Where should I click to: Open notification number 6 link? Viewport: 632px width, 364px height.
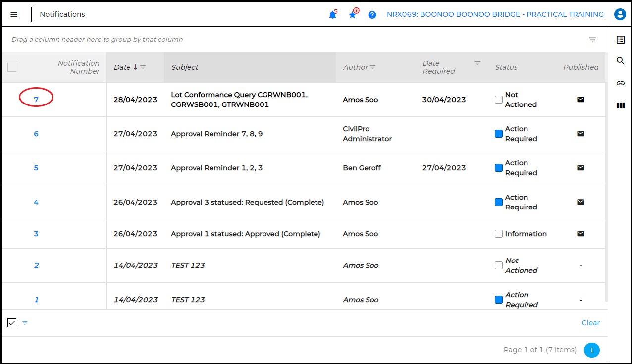[36, 134]
